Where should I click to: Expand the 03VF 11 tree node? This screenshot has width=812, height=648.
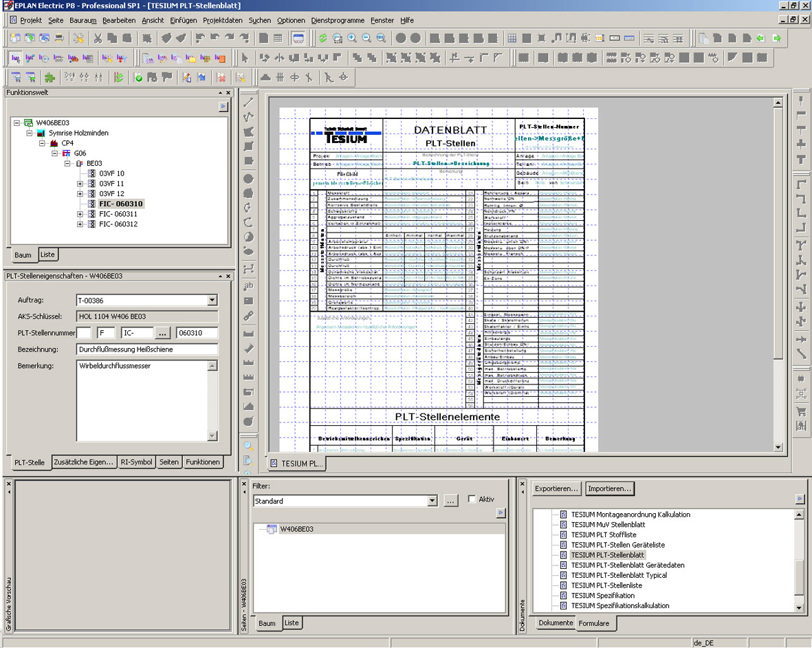pos(80,184)
